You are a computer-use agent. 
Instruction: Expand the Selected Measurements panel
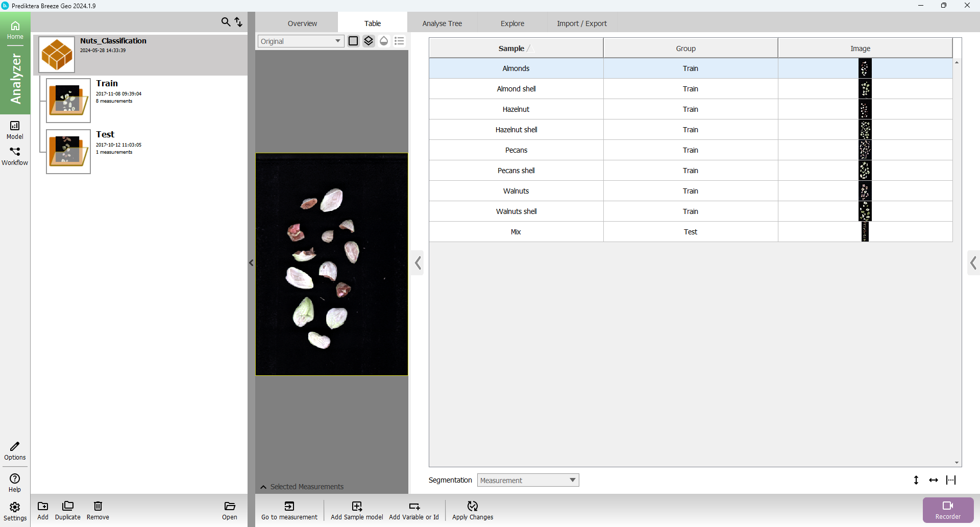pyautogui.click(x=263, y=487)
